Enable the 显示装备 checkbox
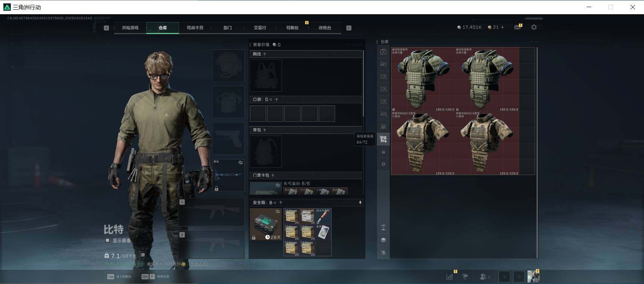 (107, 240)
